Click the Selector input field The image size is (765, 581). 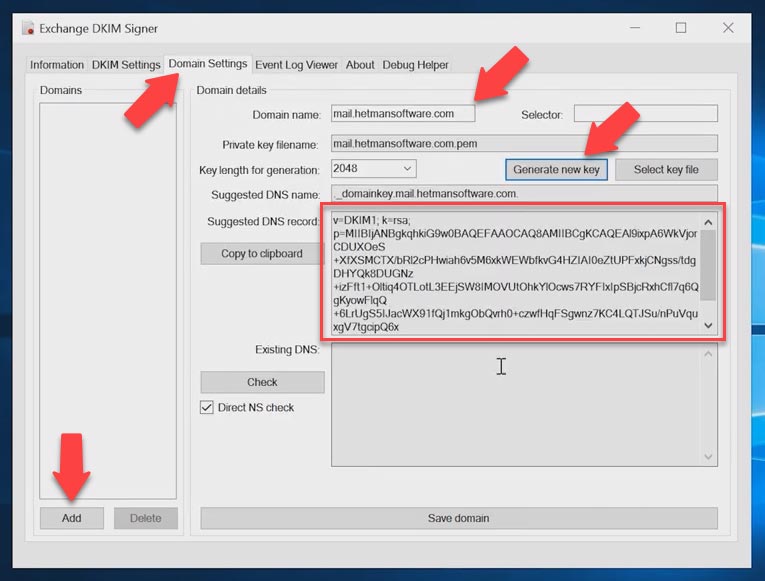pos(645,114)
